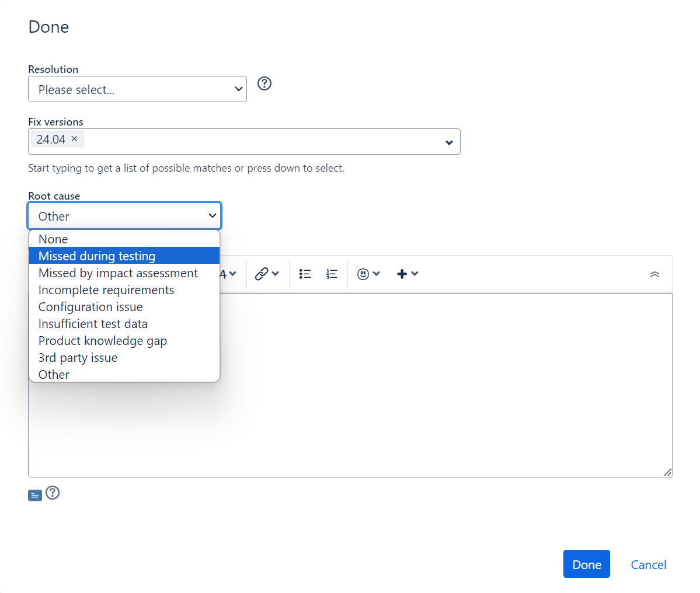Open the link options chevron dropdown
The width and height of the screenshot is (700, 593).
tap(274, 274)
